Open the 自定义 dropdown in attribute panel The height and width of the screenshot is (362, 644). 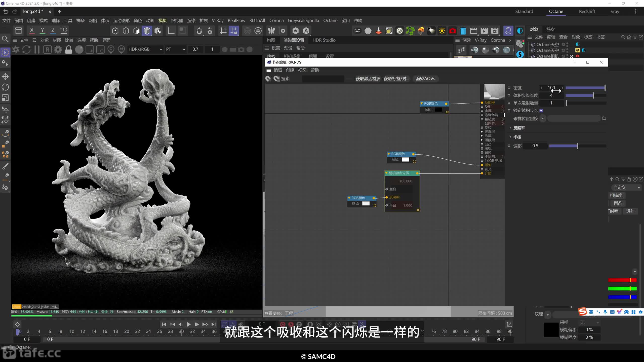(x=626, y=188)
